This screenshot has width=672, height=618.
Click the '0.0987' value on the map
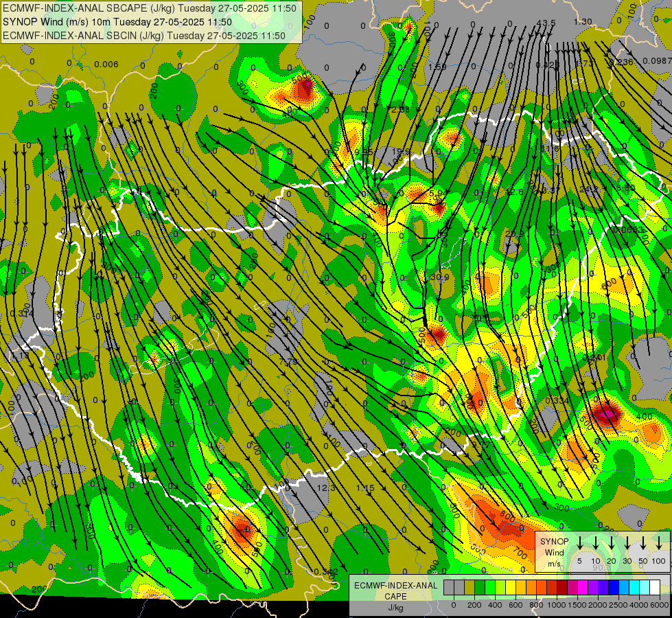657,61
